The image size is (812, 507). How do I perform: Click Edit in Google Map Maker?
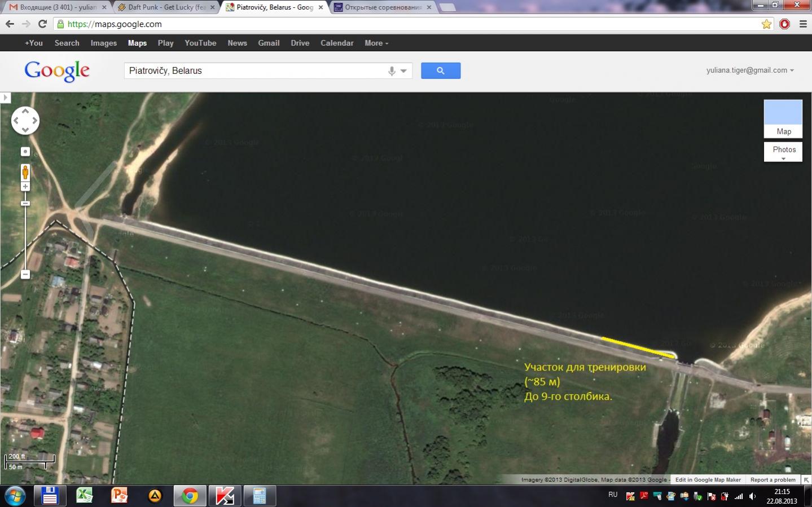pos(708,480)
